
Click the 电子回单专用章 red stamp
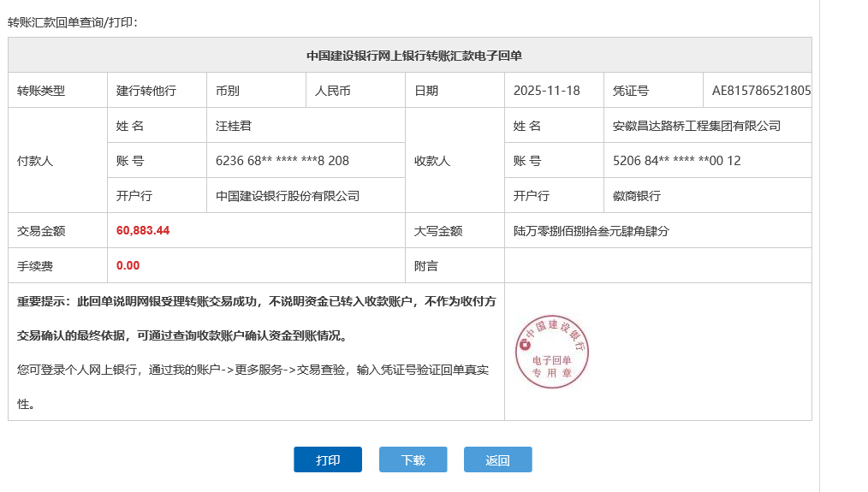tap(553, 352)
